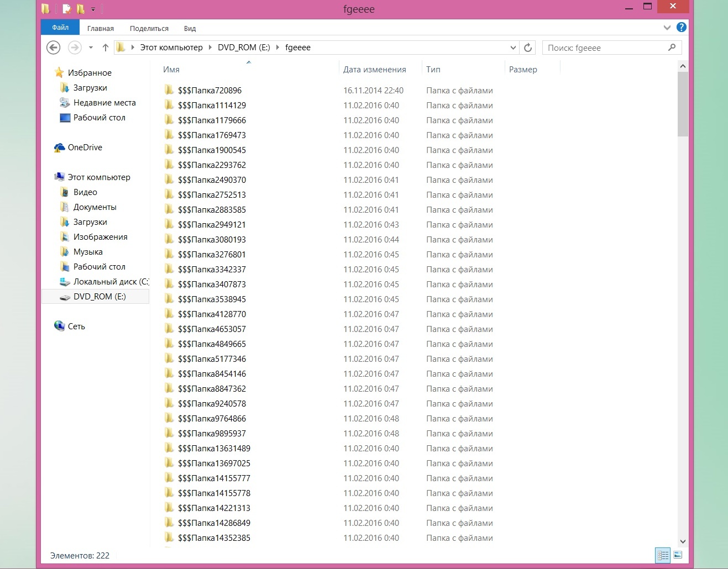The image size is (728, 569).
Task: Click the Back navigation arrow
Action: point(53,48)
